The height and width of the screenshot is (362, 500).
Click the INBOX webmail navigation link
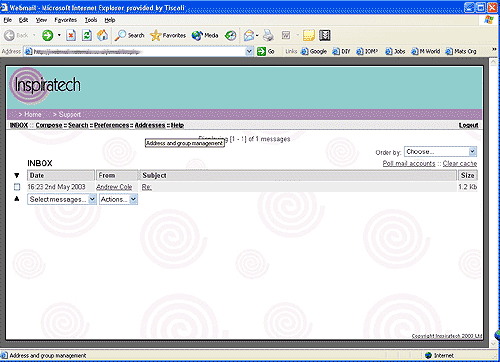19,125
